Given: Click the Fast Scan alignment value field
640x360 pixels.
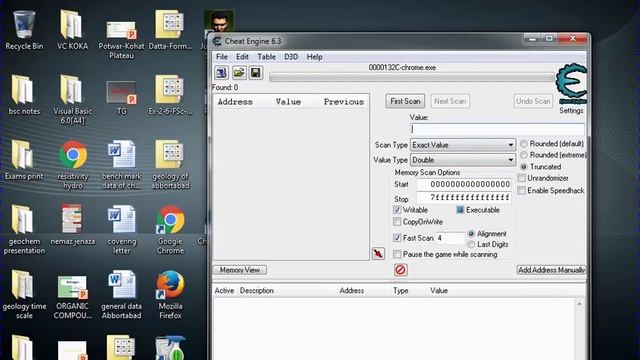Looking at the screenshot, I should 450,238.
